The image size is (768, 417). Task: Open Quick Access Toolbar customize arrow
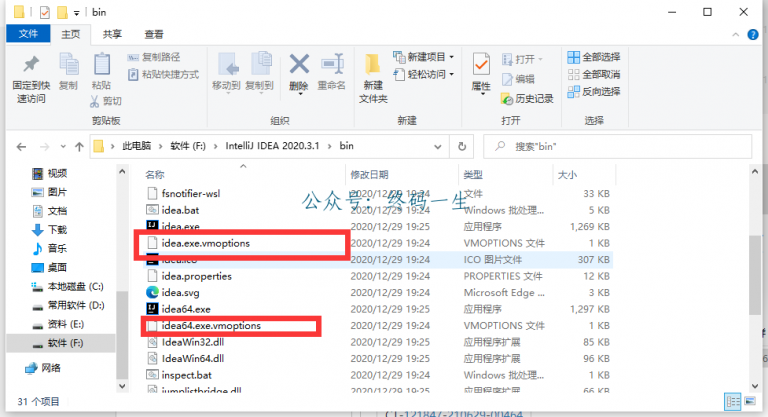(x=76, y=13)
